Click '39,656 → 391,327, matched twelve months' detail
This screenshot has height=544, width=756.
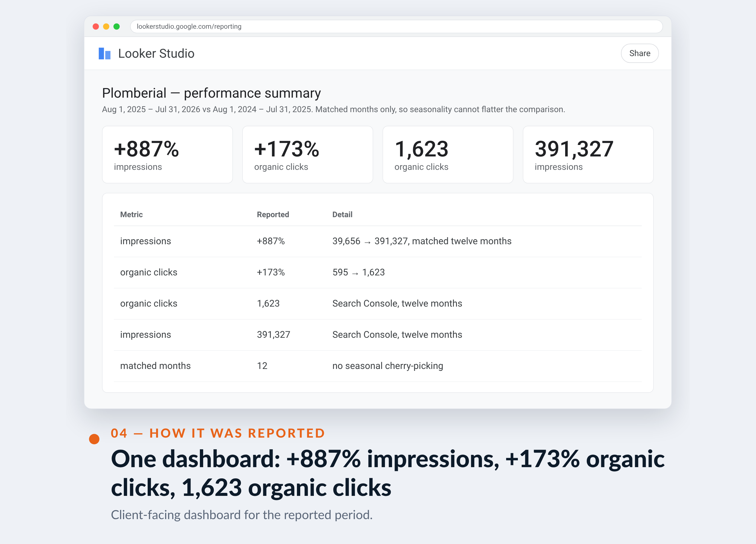tap(422, 241)
